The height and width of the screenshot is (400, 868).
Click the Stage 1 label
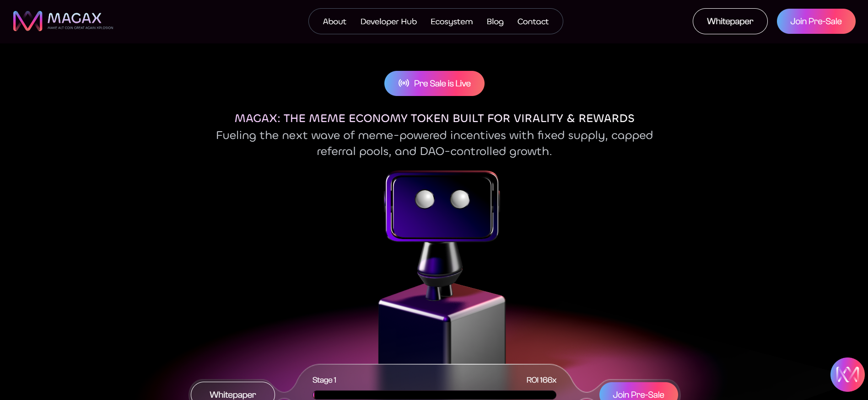tap(324, 380)
